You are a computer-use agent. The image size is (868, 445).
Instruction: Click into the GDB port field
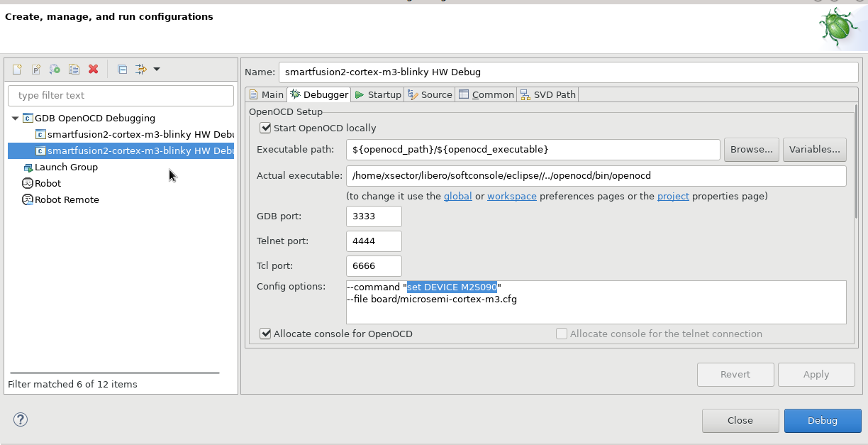coord(374,216)
